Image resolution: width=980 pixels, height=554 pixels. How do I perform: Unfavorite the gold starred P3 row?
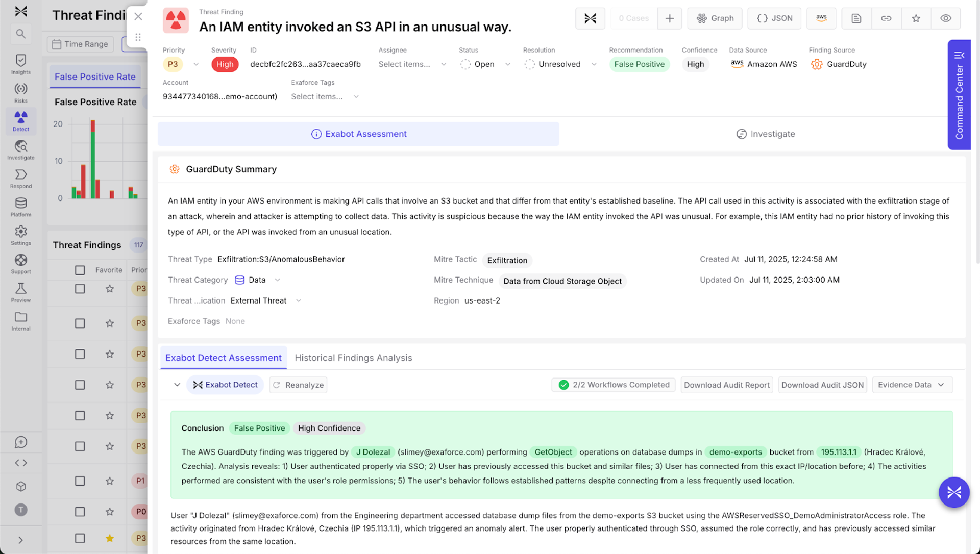click(110, 538)
